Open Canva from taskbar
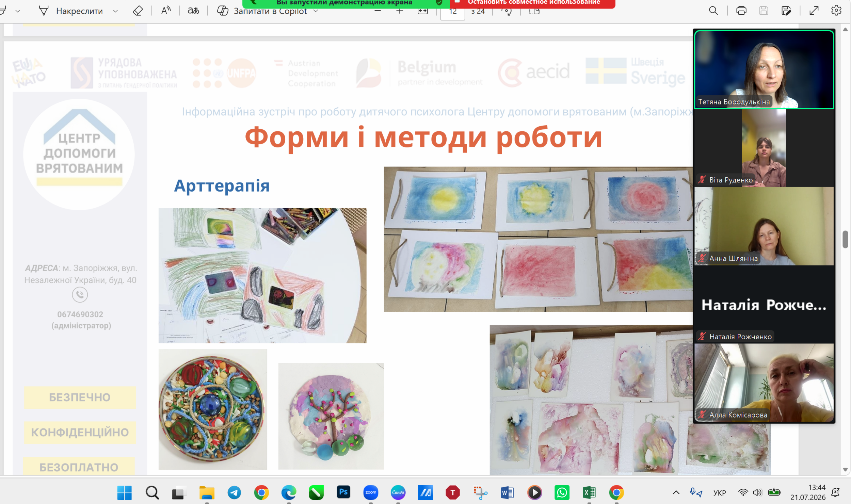The height and width of the screenshot is (504, 851). point(398,492)
